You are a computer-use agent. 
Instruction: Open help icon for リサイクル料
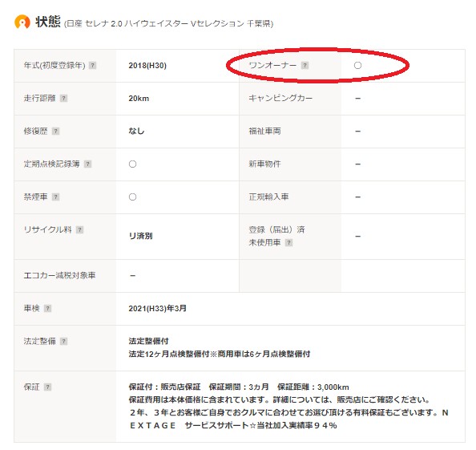[79, 229]
